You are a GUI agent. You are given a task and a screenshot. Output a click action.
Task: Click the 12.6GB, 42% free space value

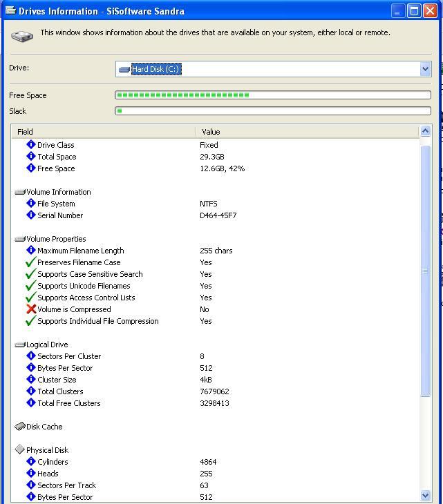[x=223, y=168]
